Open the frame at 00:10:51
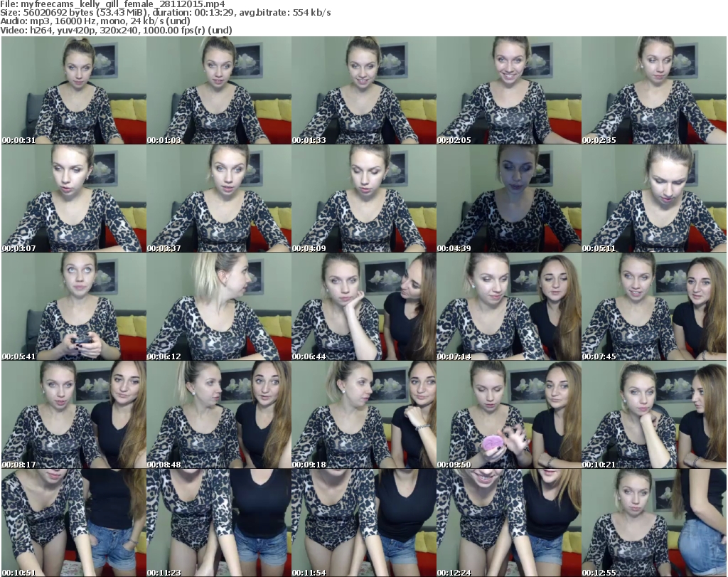Viewport: 728px width, 577px height. pyautogui.click(x=74, y=523)
